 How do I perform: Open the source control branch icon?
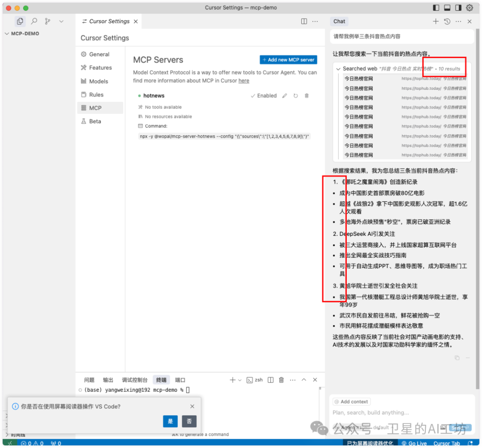point(47,21)
